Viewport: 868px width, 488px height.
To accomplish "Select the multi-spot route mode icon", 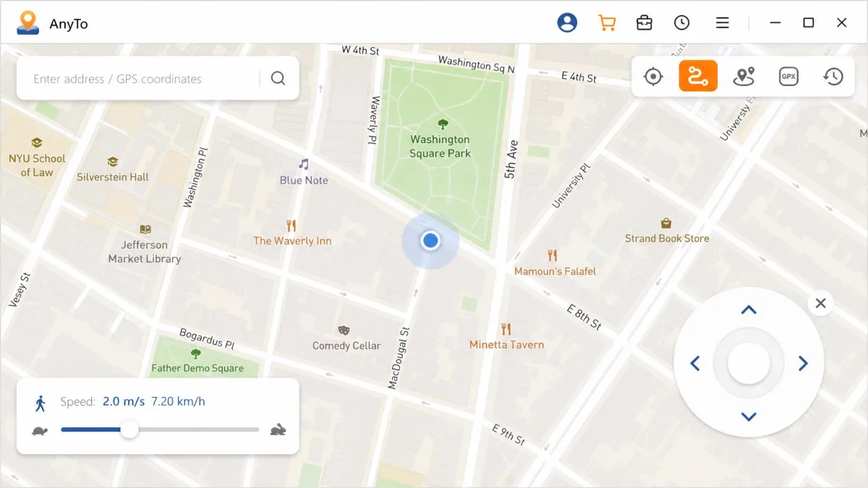I will 744,77.
